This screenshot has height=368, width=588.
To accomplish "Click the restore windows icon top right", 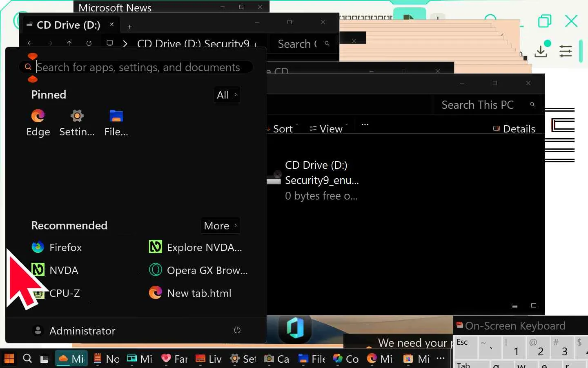I will pyautogui.click(x=545, y=21).
